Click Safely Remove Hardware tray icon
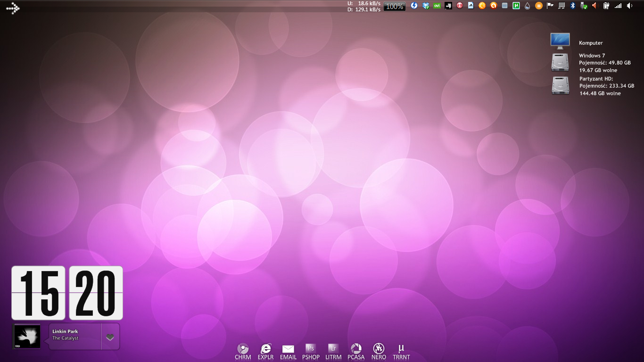Viewport: 644px width, 362px height. pyautogui.click(x=584, y=6)
